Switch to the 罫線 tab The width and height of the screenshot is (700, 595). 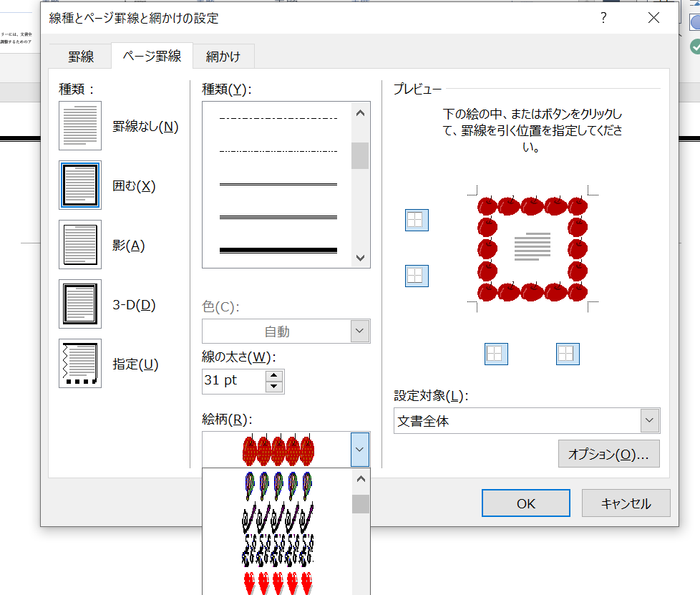pyautogui.click(x=79, y=56)
